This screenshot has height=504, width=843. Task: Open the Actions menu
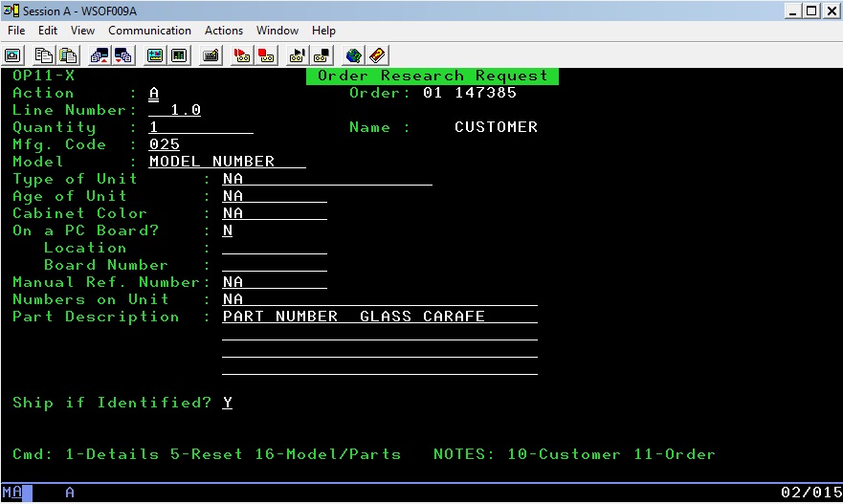point(224,31)
